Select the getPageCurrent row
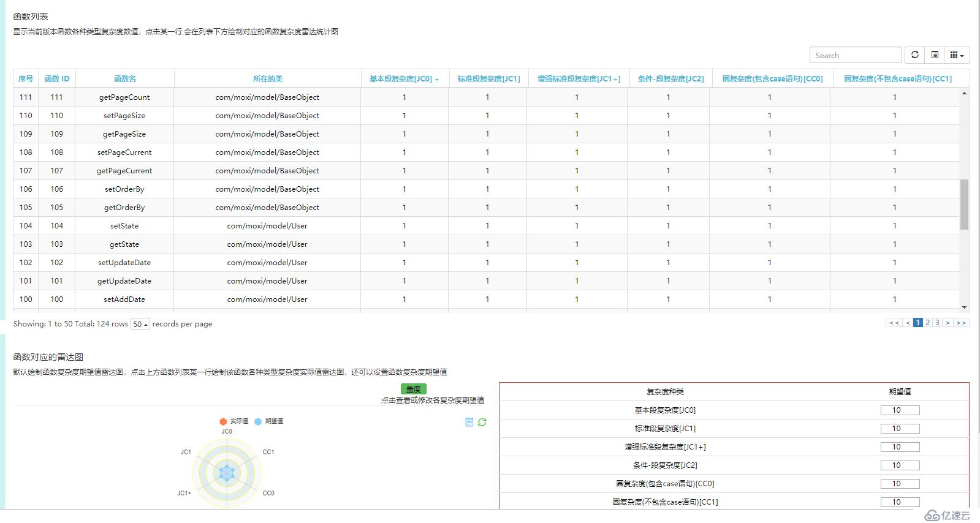This screenshot has width=980, height=523. (486, 171)
